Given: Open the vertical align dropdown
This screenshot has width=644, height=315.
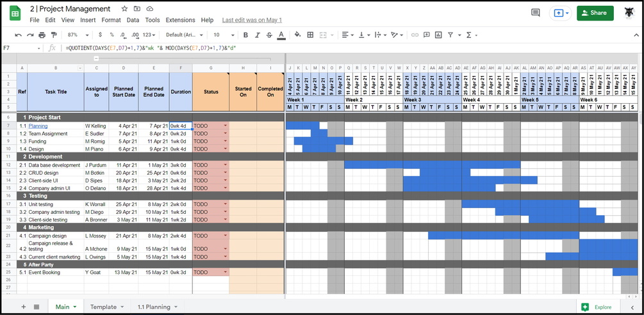Looking at the screenshot, I should click(x=365, y=35).
